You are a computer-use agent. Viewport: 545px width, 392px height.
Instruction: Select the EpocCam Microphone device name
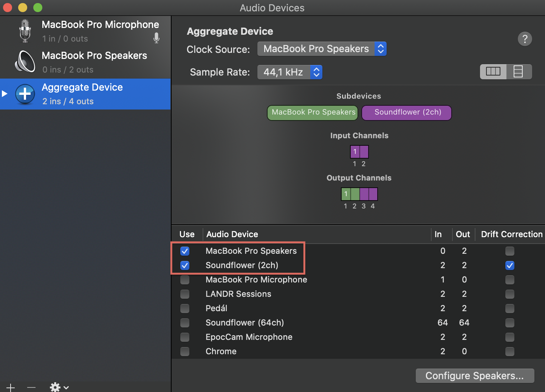[x=249, y=337]
